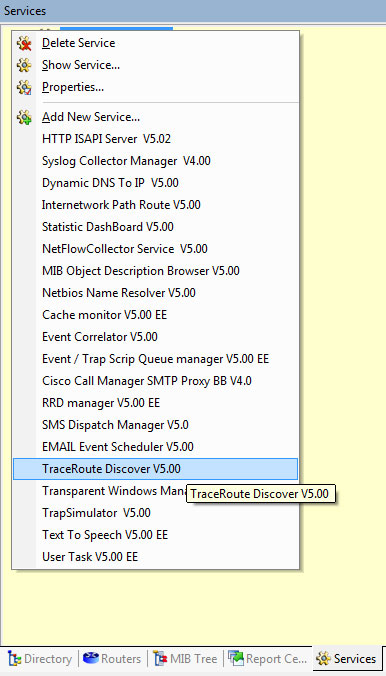The height and width of the screenshot is (676, 386).
Task: Click the MIB Tree tab icon
Action: pos(160,659)
